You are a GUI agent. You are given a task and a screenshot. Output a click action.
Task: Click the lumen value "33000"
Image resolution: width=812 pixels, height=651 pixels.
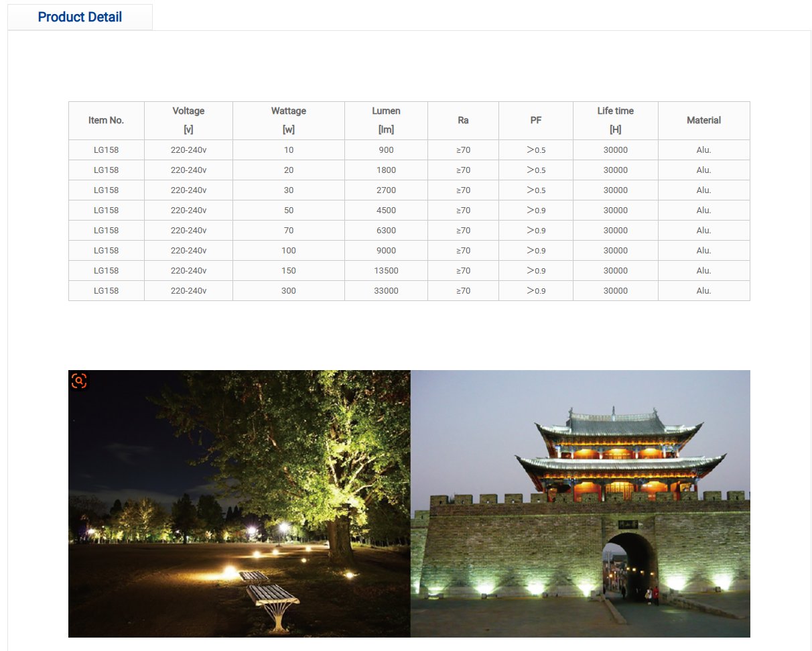386,291
